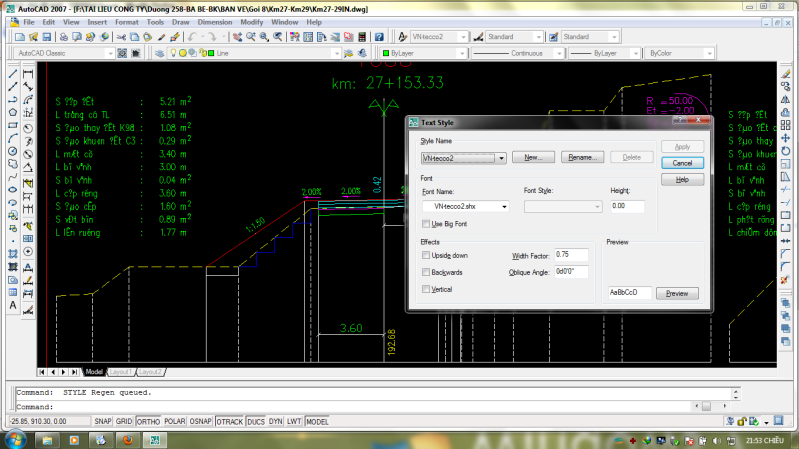Click the Width Factor field
Image resolution: width=799 pixels, height=449 pixels.
(x=571, y=255)
